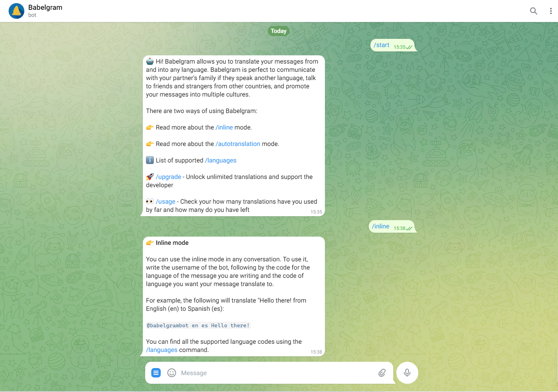The image size is (558, 392).
Task: Click the Babelgram chat title
Action: click(x=45, y=7)
